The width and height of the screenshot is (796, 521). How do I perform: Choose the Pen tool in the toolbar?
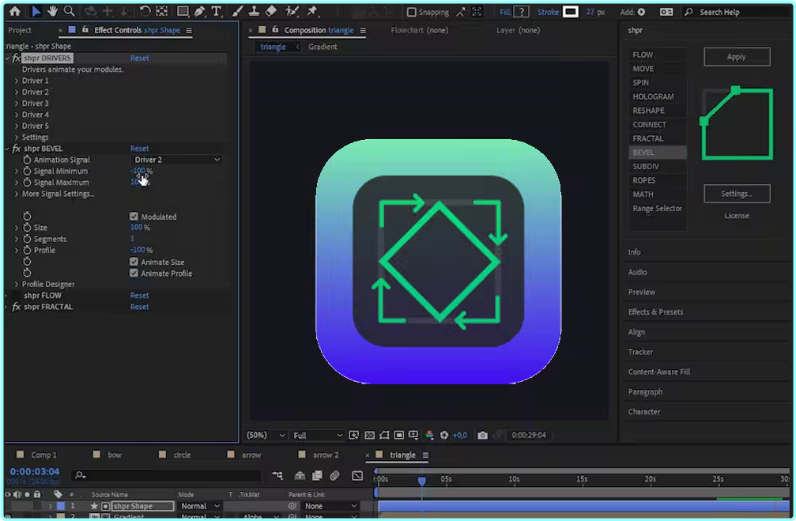pos(199,12)
